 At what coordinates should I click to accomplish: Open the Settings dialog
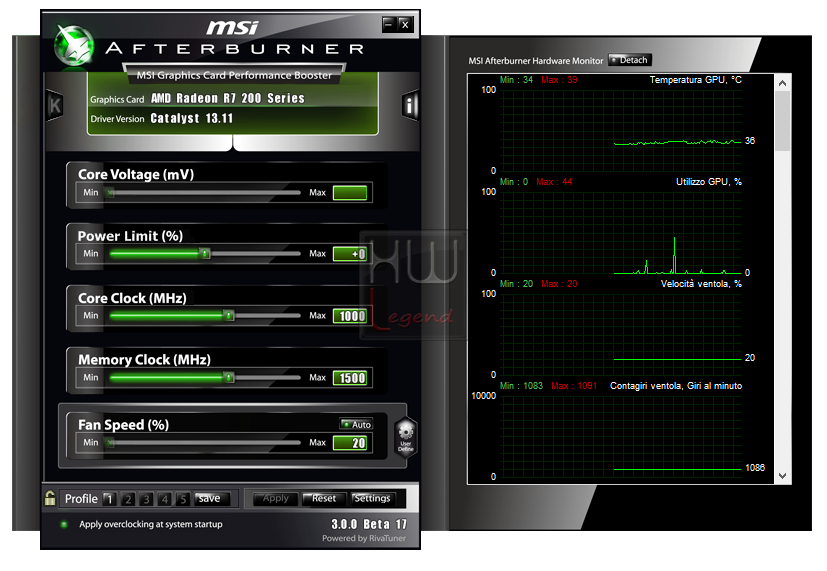pyautogui.click(x=372, y=499)
